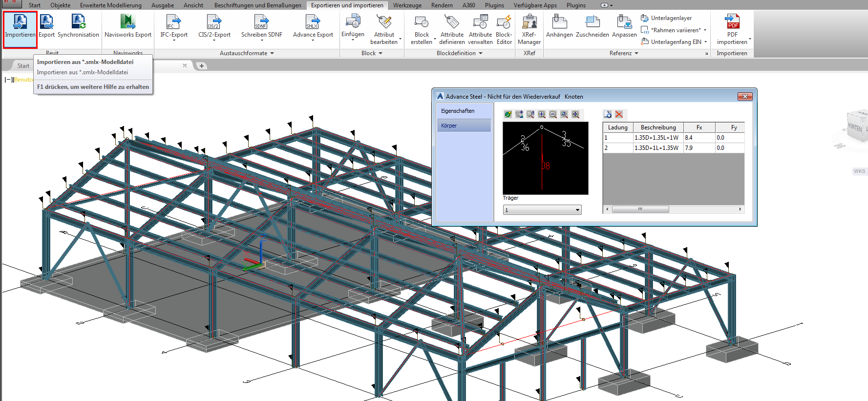The image size is (868, 401).
Task: Click the Block erstellen icon
Action: tap(421, 21)
